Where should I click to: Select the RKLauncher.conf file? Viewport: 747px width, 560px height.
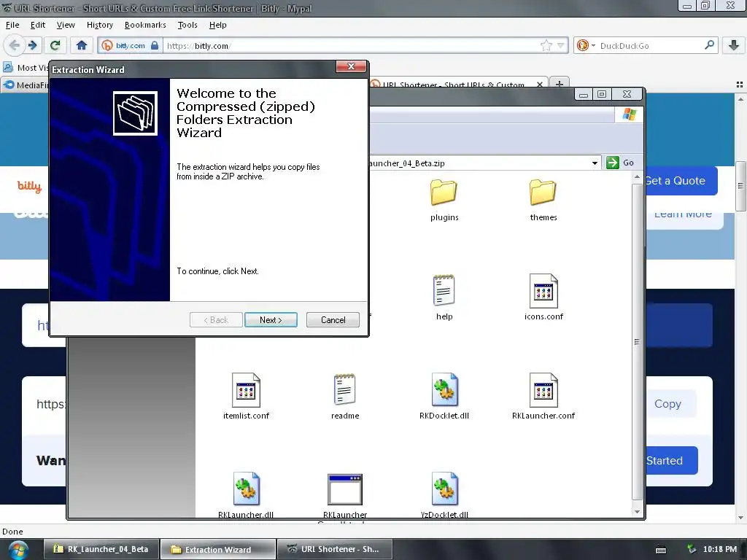pos(543,397)
